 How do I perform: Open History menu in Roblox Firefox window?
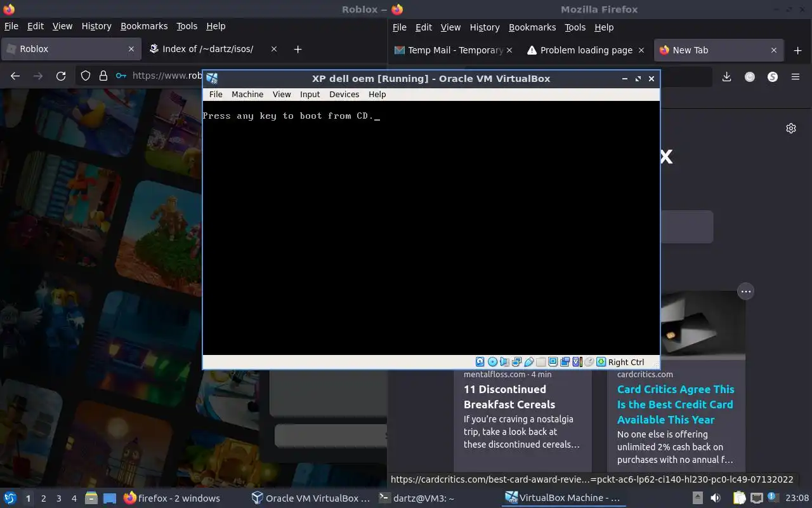[96, 26]
